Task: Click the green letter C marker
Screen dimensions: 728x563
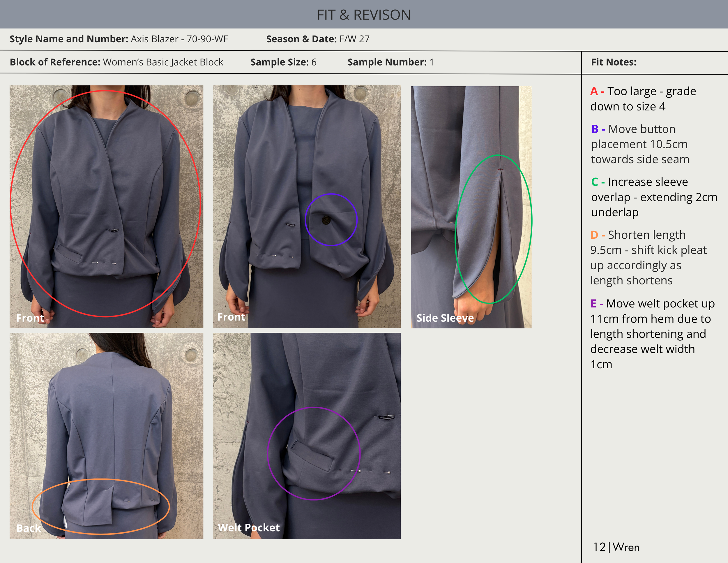Action: [x=594, y=182]
